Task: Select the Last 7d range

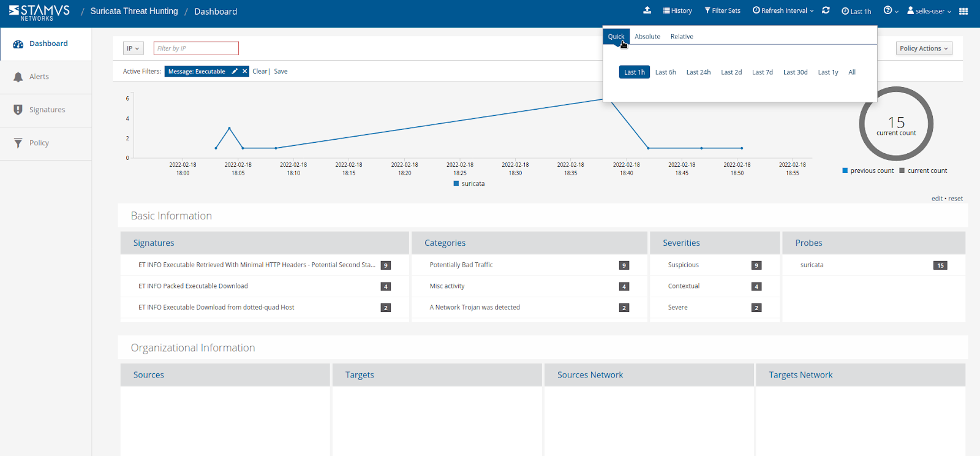Action: click(x=763, y=72)
